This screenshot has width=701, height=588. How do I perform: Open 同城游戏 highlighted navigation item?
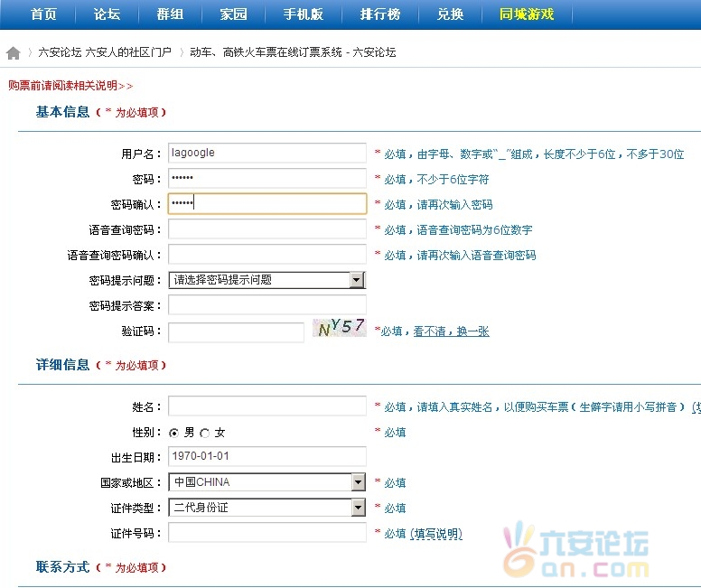click(527, 14)
